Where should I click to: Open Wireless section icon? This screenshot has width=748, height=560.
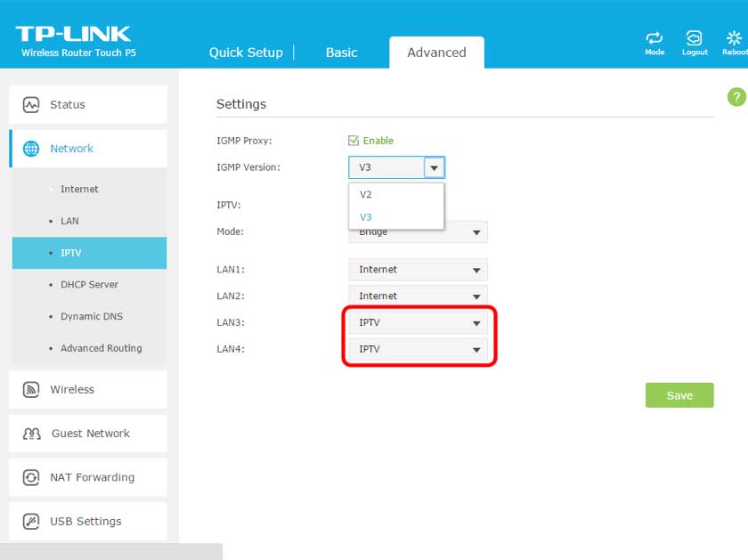coord(31,389)
